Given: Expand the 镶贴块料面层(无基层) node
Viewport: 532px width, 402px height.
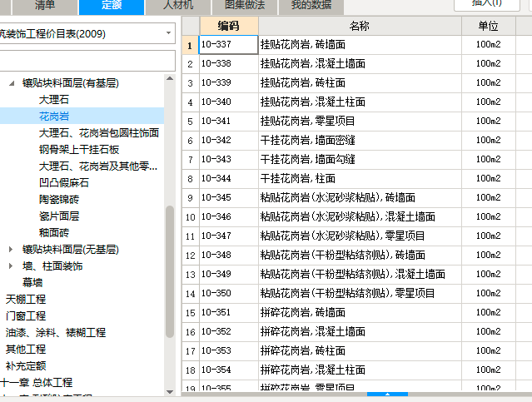Looking at the screenshot, I should (x=11, y=250).
